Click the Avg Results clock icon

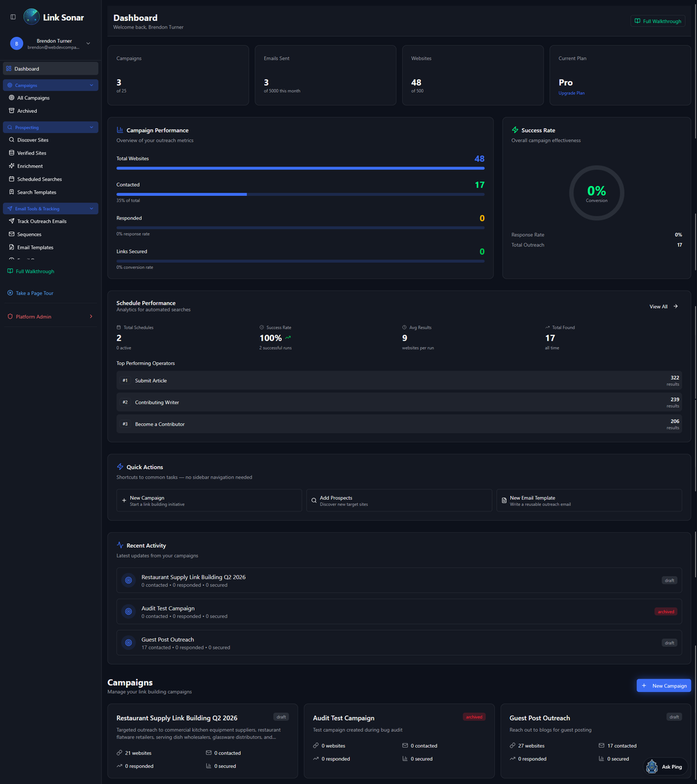tap(404, 328)
